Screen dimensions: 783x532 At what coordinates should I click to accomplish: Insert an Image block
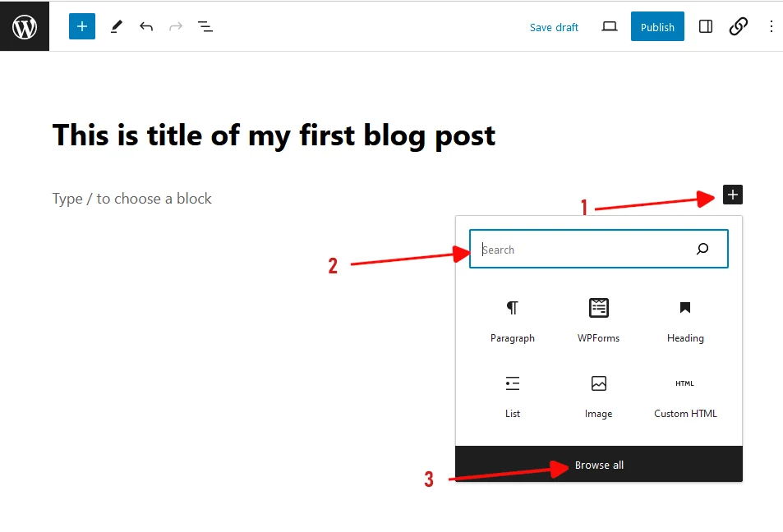(599, 396)
